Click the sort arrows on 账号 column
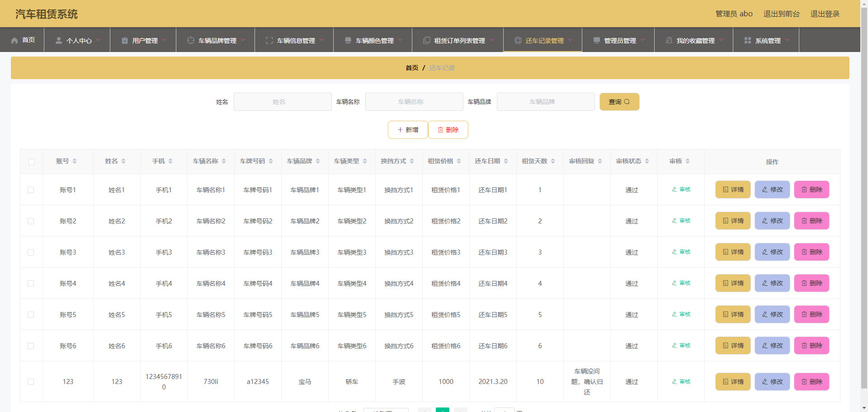The width and height of the screenshot is (868, 412). 75,161
